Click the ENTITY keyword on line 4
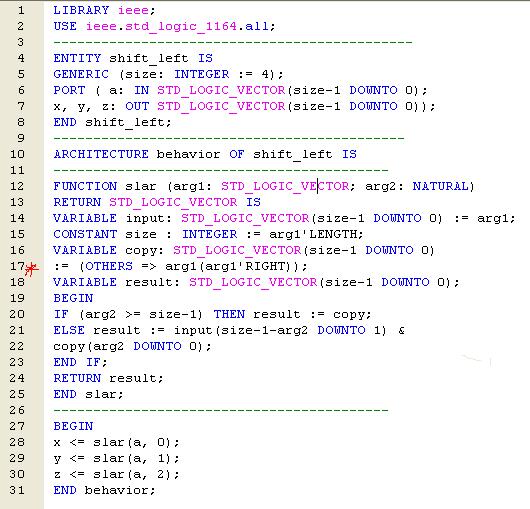530x509 pixels. click(77, 58)
